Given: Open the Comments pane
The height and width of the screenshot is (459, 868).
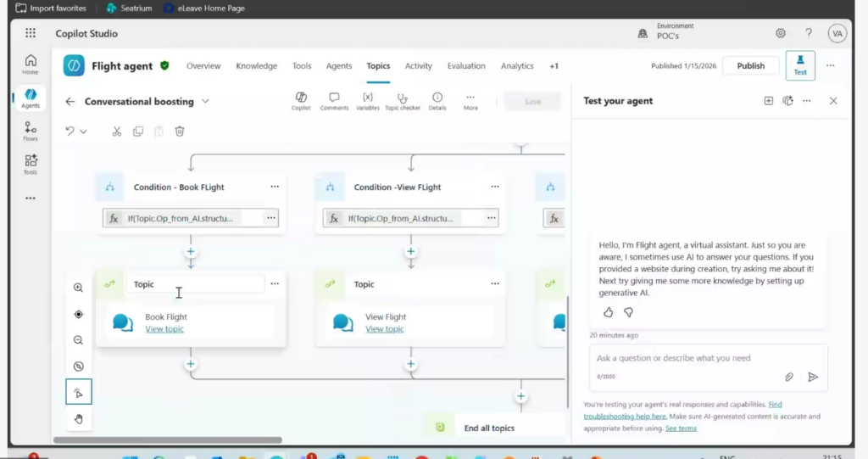Looking at the screenshot, I should click(x=334, y=101).
